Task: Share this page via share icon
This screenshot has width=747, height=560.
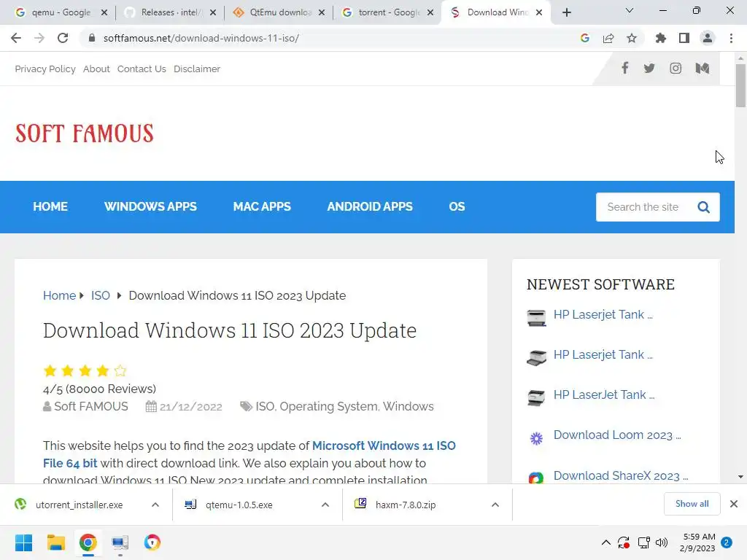Action: 608,38
